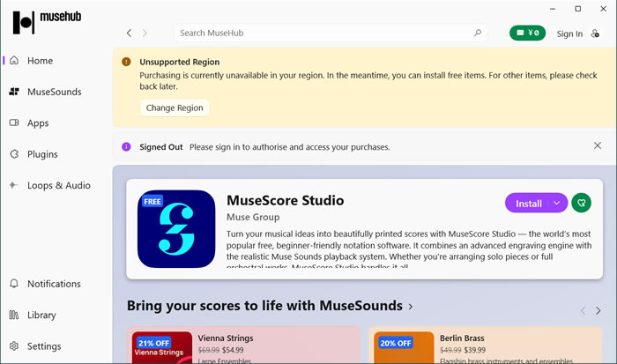Install MuseScore Studio
The height and width of the screenshot is (364, 617).
pos(528,204)
